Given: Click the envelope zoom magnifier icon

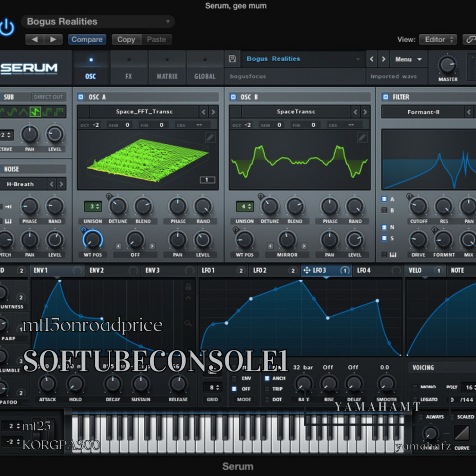Looking at the screenshot, I should click(x=188, y=324).
